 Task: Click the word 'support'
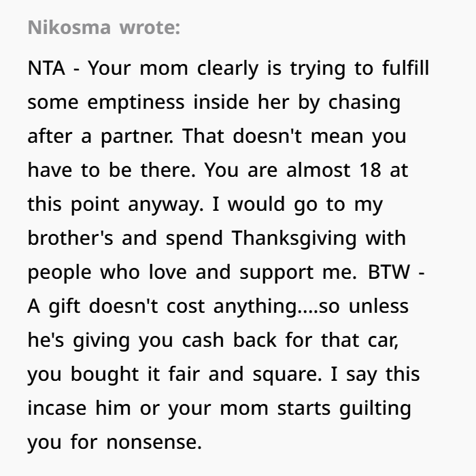pyautogui.click(x=277, y=272)
